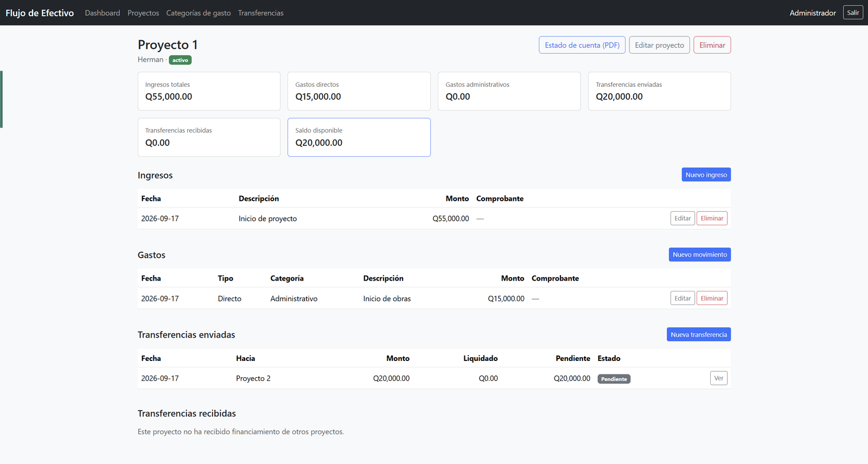This screenshot has height=464, width=868.
Task: Click the Herman owner name
Action: point(150,60)
